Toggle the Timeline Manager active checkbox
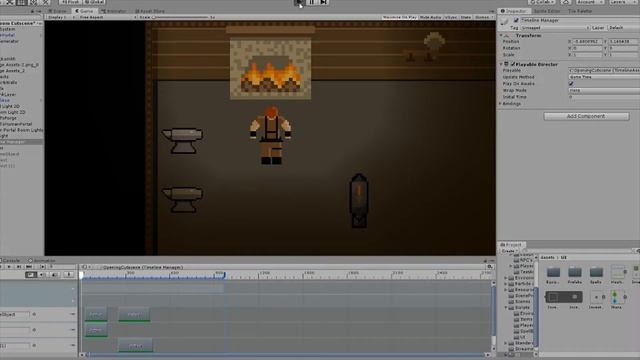Screen dimensions: 640x360 click(x=516, y=20)
